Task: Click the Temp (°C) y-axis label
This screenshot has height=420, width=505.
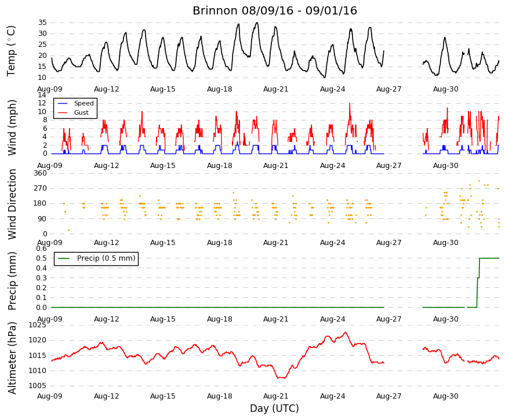Action: (x=11, y=51)
